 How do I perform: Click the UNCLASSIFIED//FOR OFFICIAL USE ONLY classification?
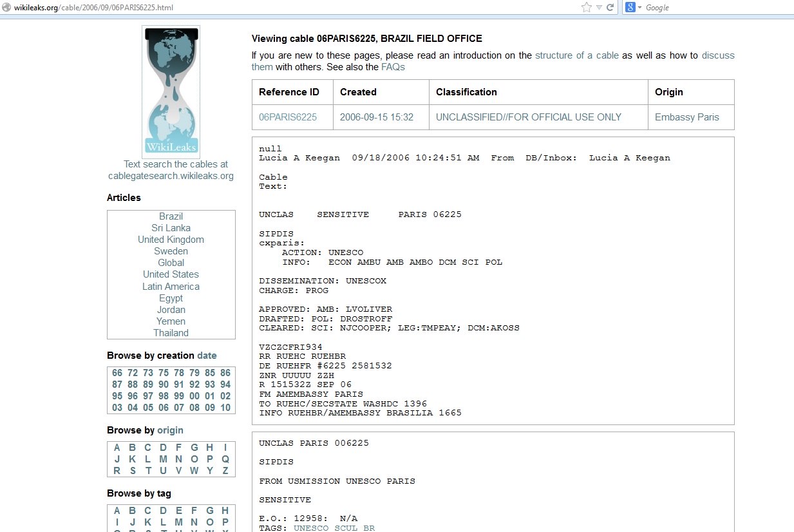(x=528, y=117)
